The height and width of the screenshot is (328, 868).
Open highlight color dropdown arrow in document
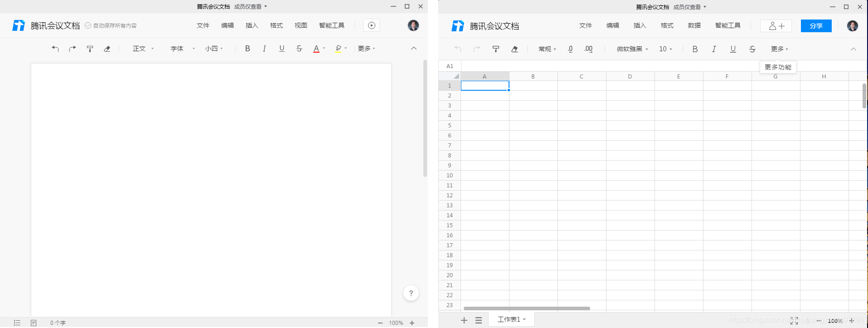pos(345,49)
